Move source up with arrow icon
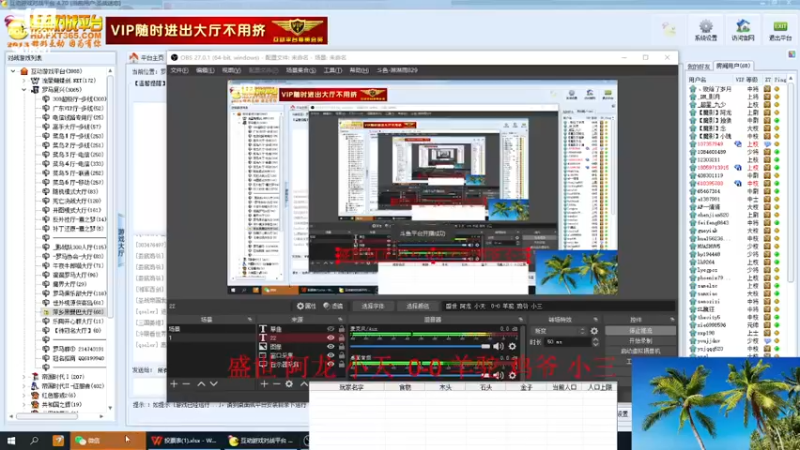Viewport: 800px width, 450px height. [304, 384]
